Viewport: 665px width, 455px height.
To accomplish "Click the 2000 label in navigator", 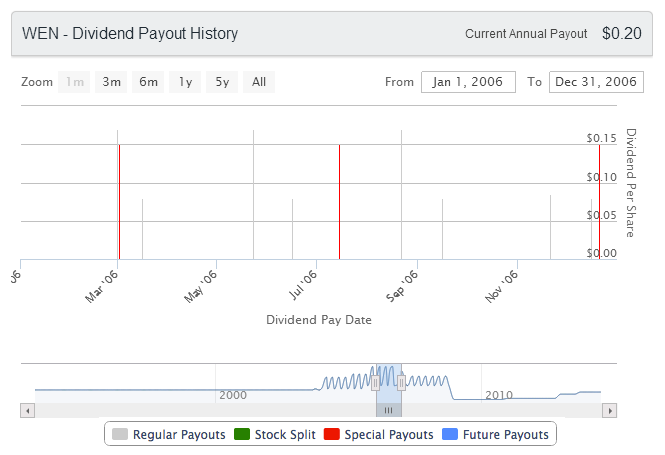I will click(x=233, y=395).
